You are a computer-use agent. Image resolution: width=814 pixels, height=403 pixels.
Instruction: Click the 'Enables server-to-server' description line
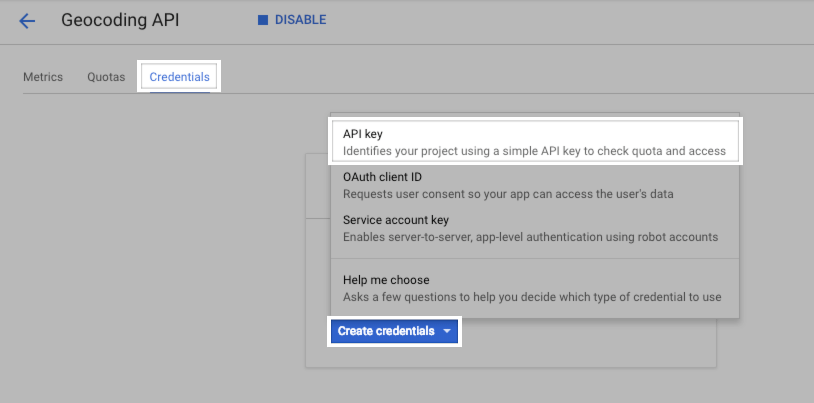(530, 237)
